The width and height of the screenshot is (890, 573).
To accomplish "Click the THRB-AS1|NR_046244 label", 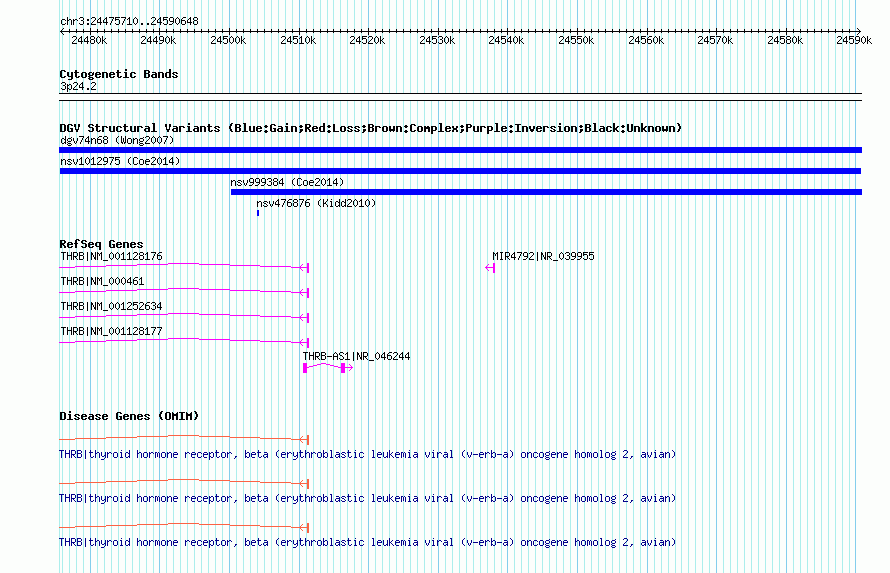I will pyautogui.click(x=356, y=356).
